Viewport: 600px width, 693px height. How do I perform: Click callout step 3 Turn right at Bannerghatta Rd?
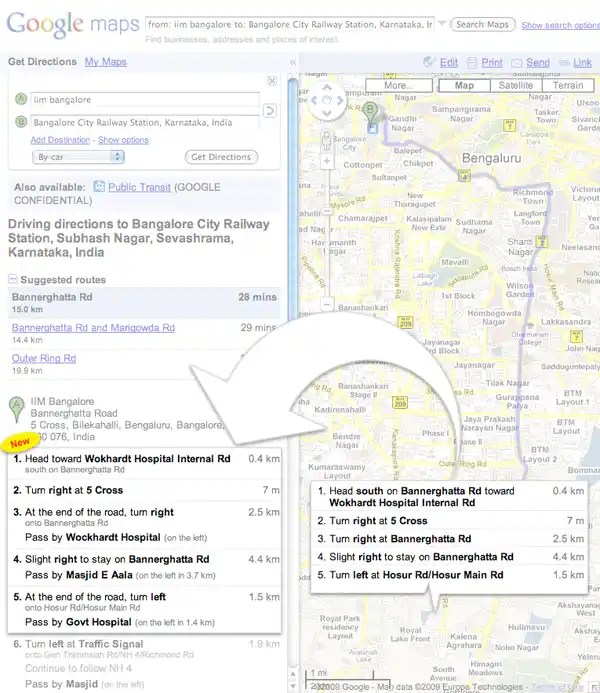(451, 539)
